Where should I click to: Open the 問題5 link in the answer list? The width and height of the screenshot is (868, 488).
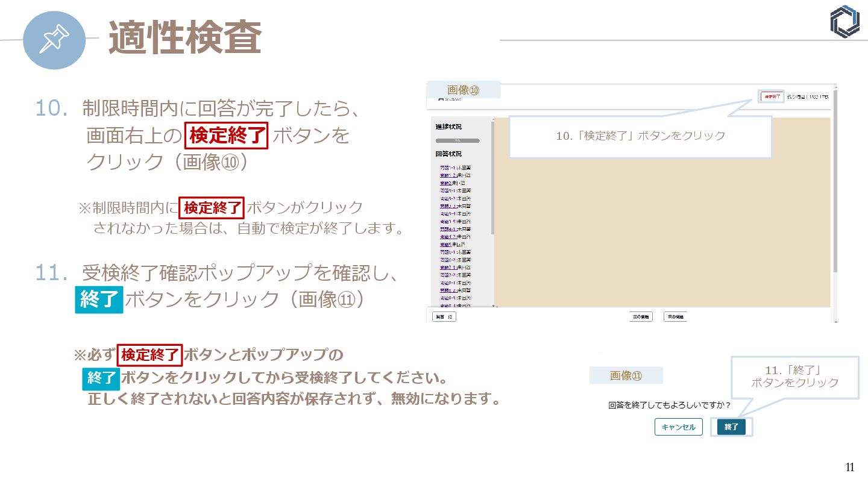coord(445,245)
